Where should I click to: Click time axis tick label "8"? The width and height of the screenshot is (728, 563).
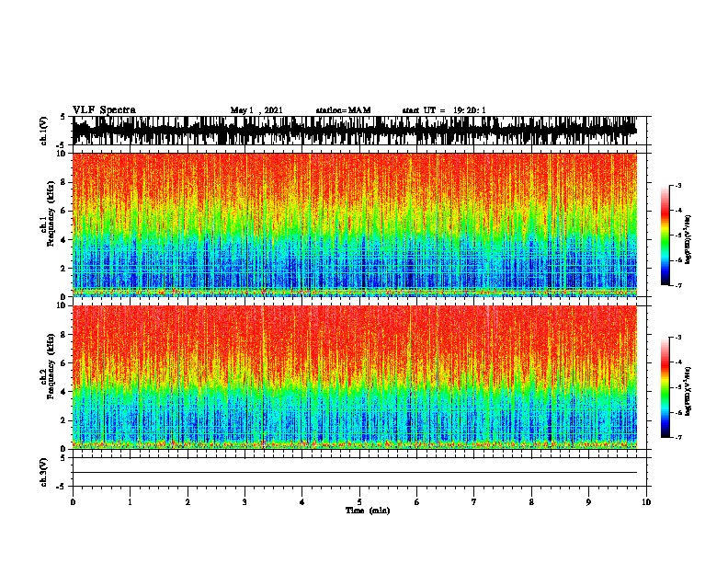click(531, 502)
